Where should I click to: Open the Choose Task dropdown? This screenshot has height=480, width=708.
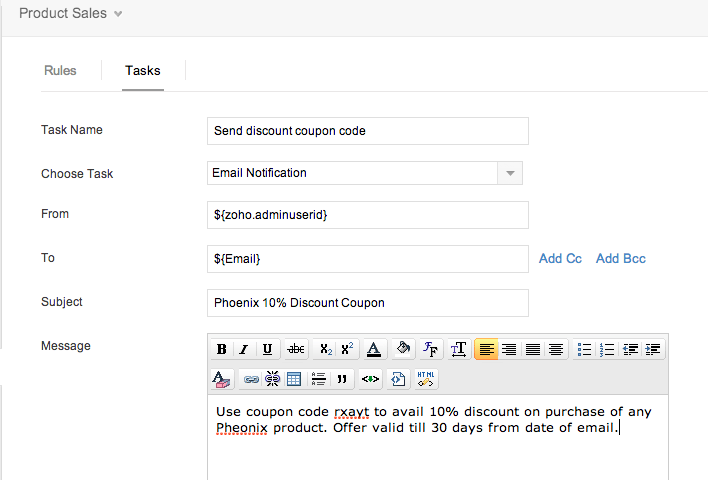tap(510, 173)
